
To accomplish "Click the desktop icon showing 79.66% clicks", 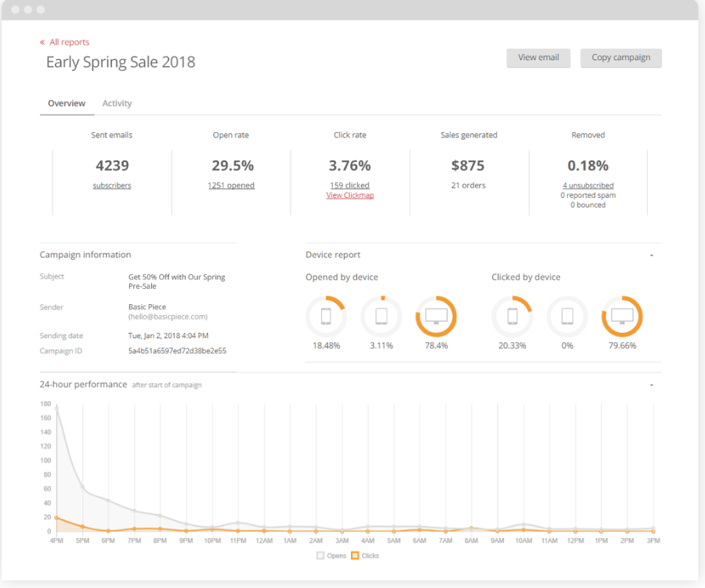I will click(x=622, y=316).
